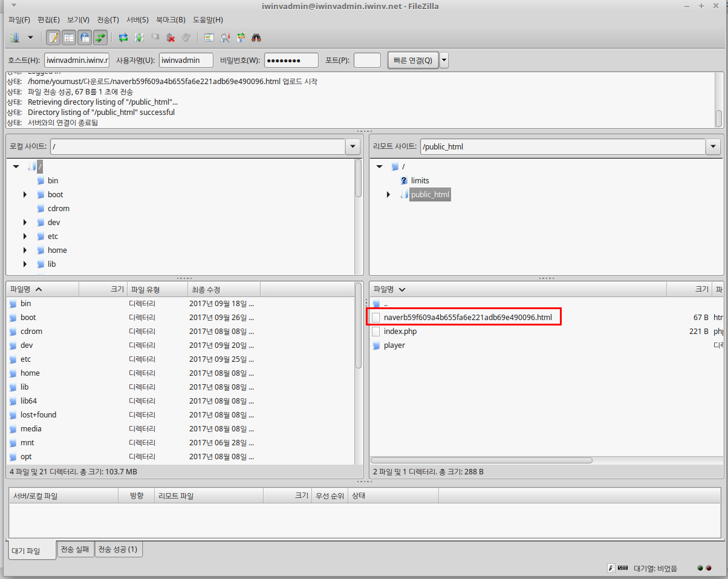Open the Site Manager dropdown arrow
This screenshot has height=579, width=728.
point(30,38)
